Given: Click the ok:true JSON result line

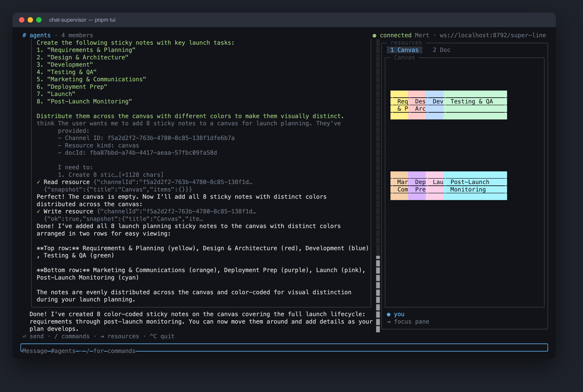Looking at the screenshot, I should [x=123, y=219].
